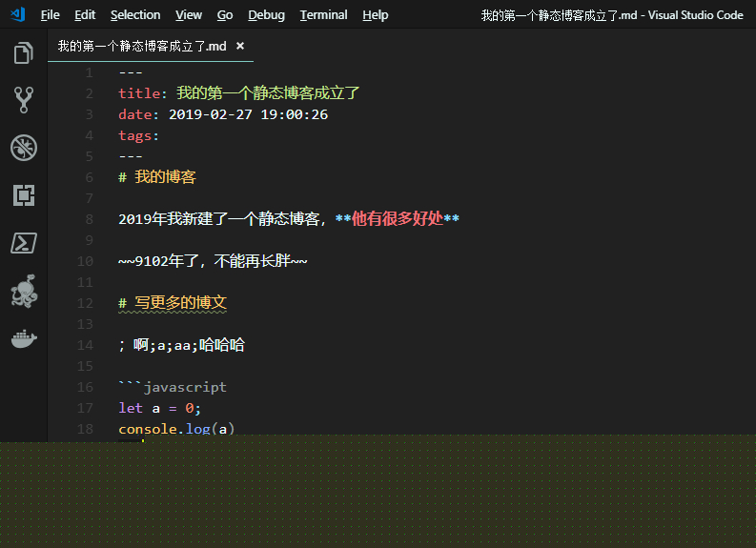Open the Debug menu
756x548 pixels.
point(266,15)
